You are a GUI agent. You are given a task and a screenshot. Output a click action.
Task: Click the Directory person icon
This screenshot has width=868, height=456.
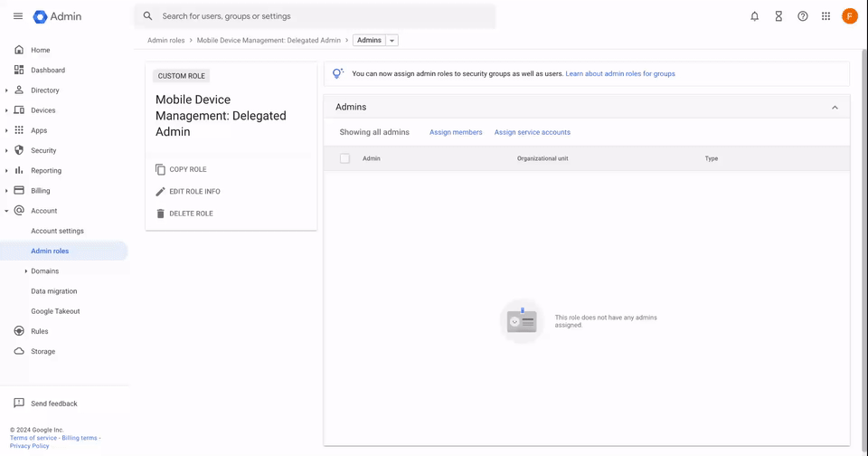coord(19,90)
